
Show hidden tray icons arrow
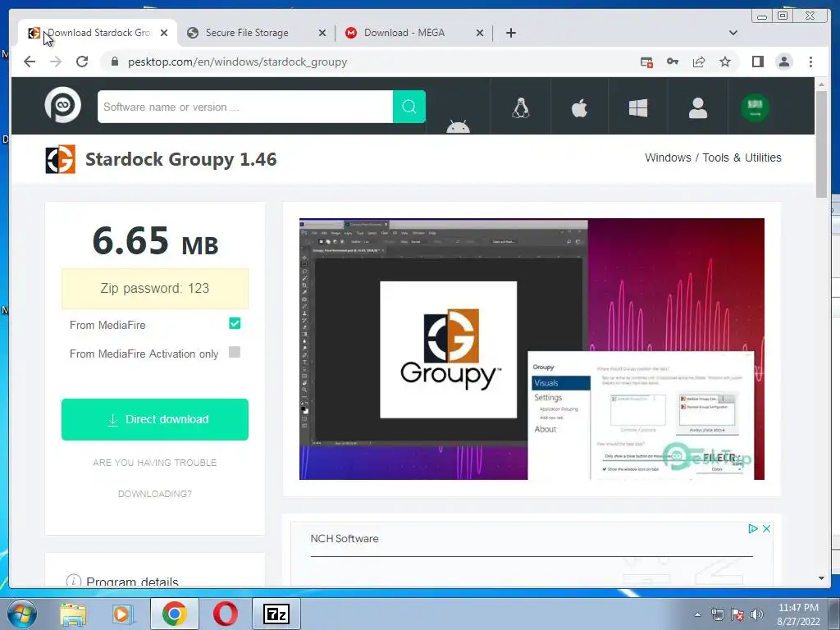[x=697, y=614]
